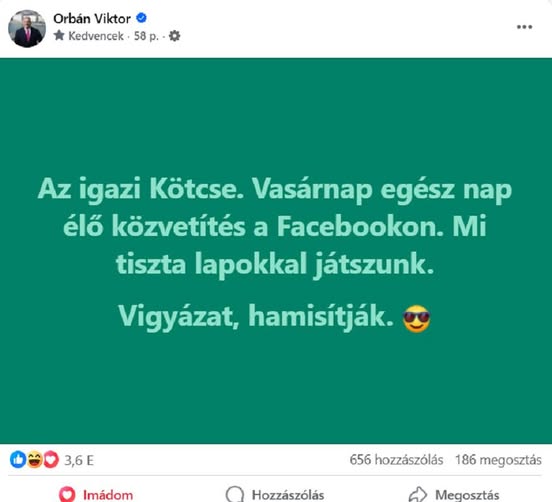The height and width of the screenshot is (502, 552).
Task: Click the sunglasses emoji in the post
Action: [x=416, y=319]
